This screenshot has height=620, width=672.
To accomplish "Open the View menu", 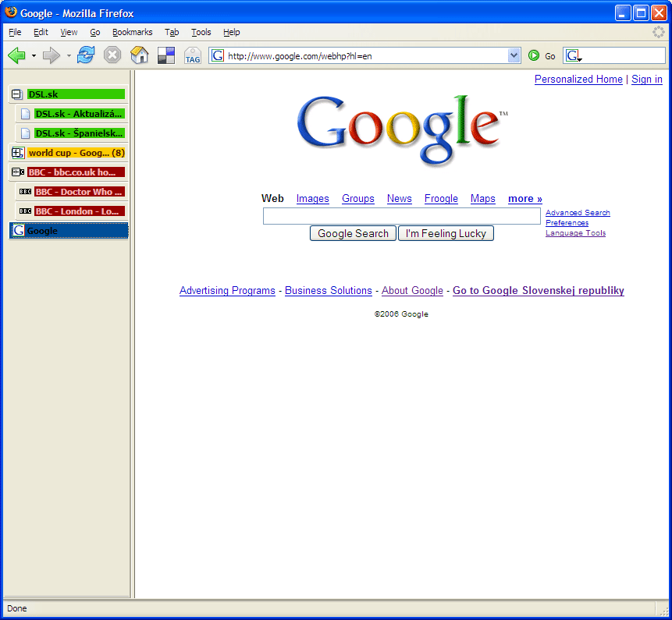I will 69,32.
